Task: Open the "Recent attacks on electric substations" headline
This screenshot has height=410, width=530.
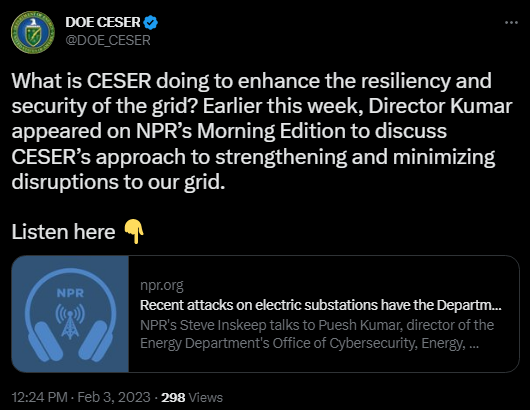Action: 321,305
